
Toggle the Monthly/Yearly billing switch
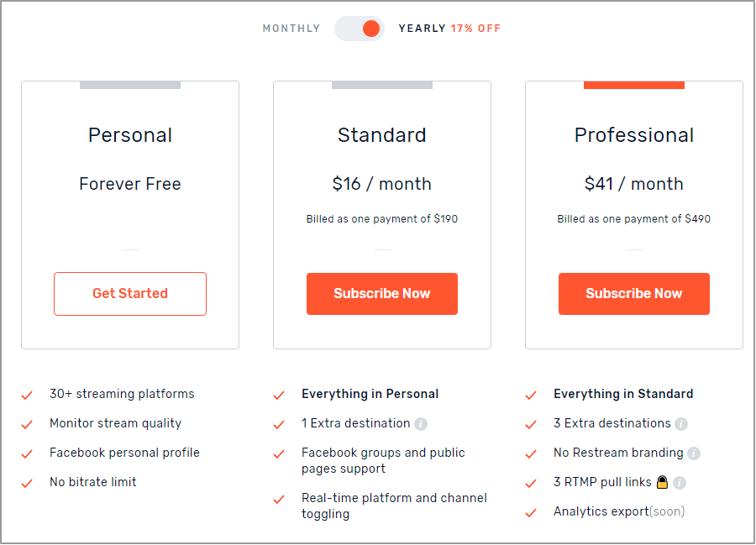[360, 29]
